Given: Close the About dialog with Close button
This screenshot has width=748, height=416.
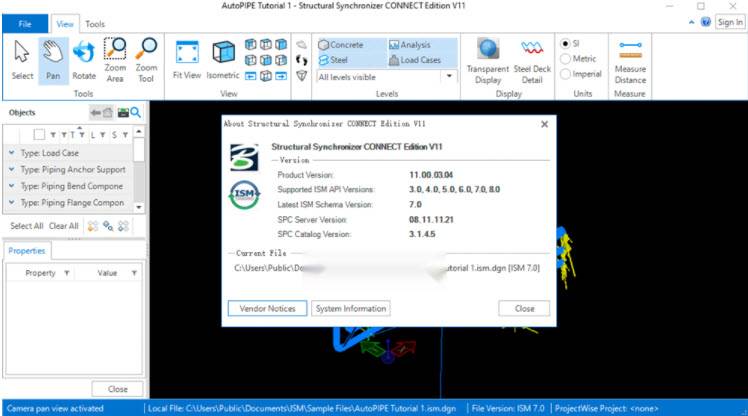Looking at the screenshot, I should [524, 309].
